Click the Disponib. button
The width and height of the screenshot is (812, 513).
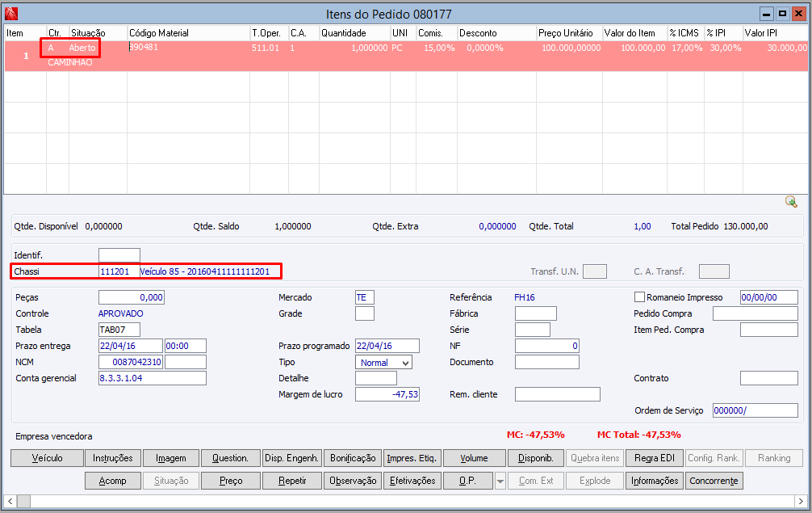tap(536, 458)
